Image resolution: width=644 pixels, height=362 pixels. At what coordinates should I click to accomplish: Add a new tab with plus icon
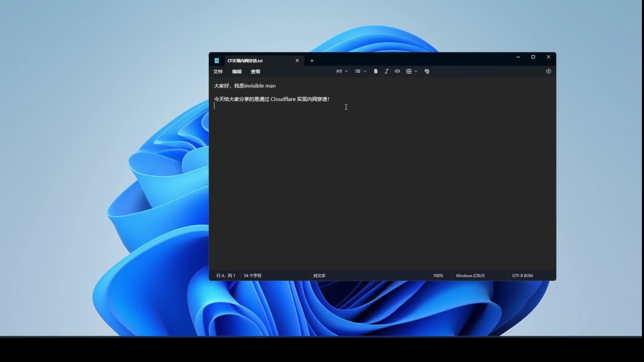click(x=312, y=61)
